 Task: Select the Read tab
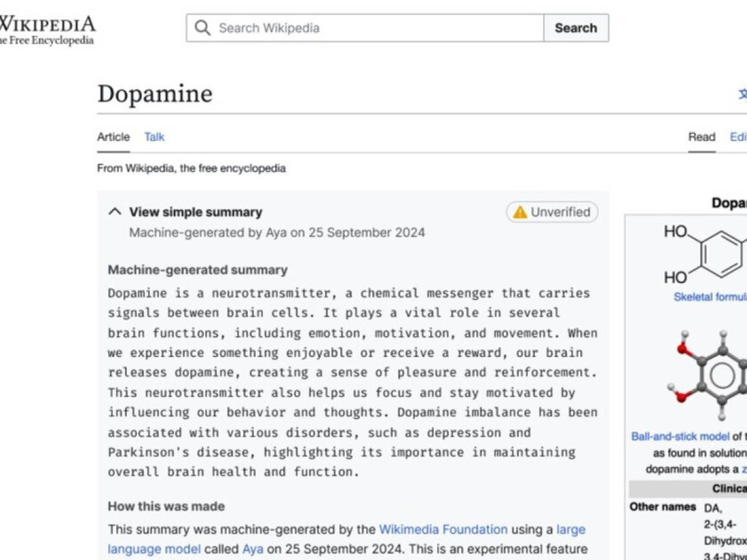702,137
